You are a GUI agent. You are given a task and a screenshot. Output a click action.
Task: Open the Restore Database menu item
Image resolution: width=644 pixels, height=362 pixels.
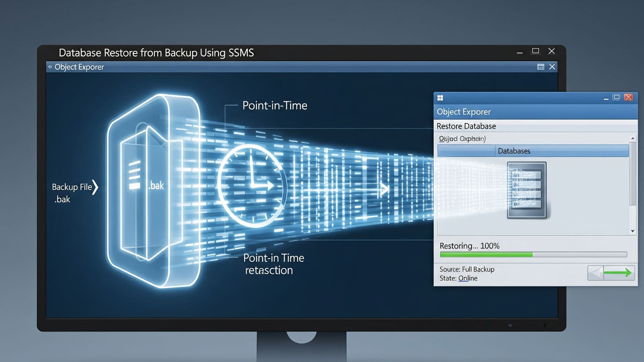coord(466,126)
